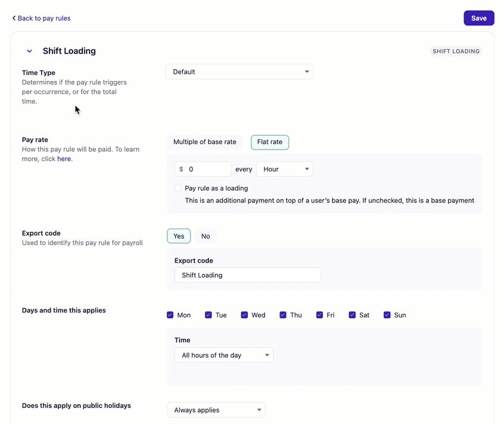Open the All hours of the day dropdown

tap(224, 356)
